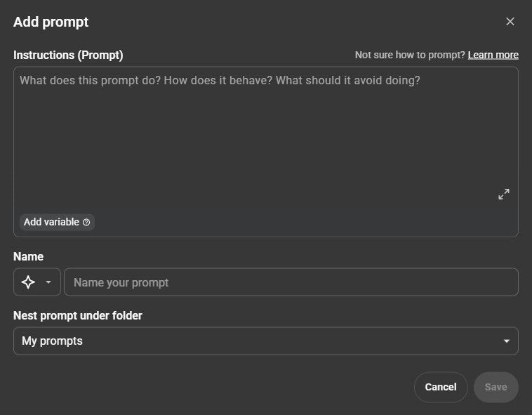Screen dimensions: 532x415
Task: Close the Add prompt dialog
Action: click(x=510, y=22)
